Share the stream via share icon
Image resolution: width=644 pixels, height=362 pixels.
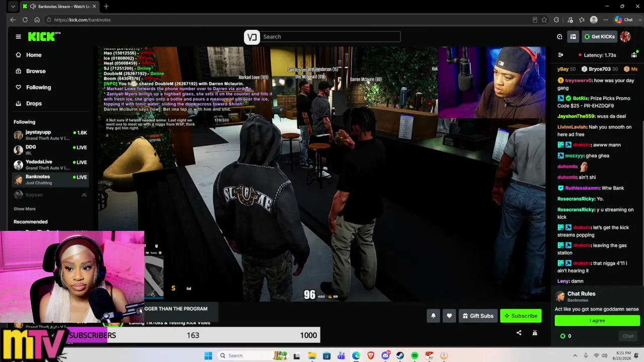(519, 332)
